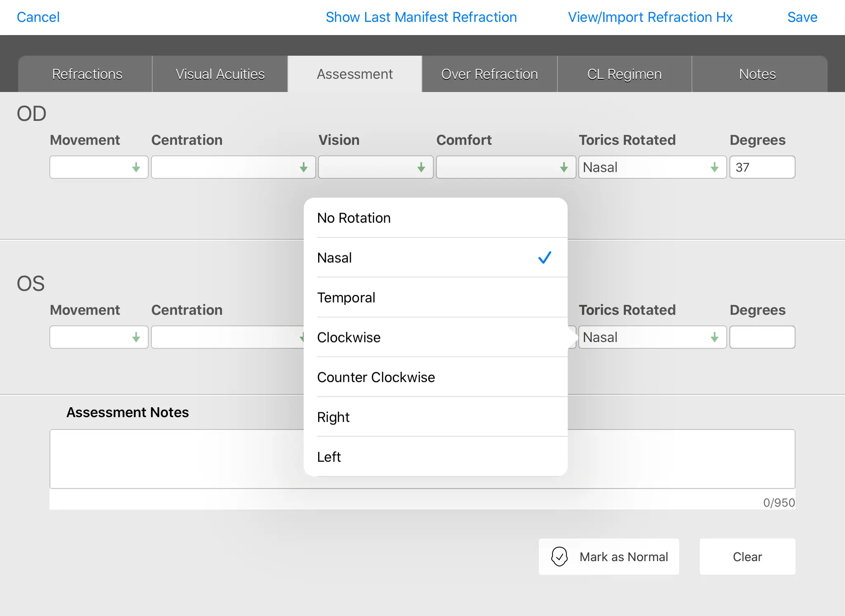
Task: Click the green arrow in OD Vision
Action: pyautogui.click(x=421, y=167)
